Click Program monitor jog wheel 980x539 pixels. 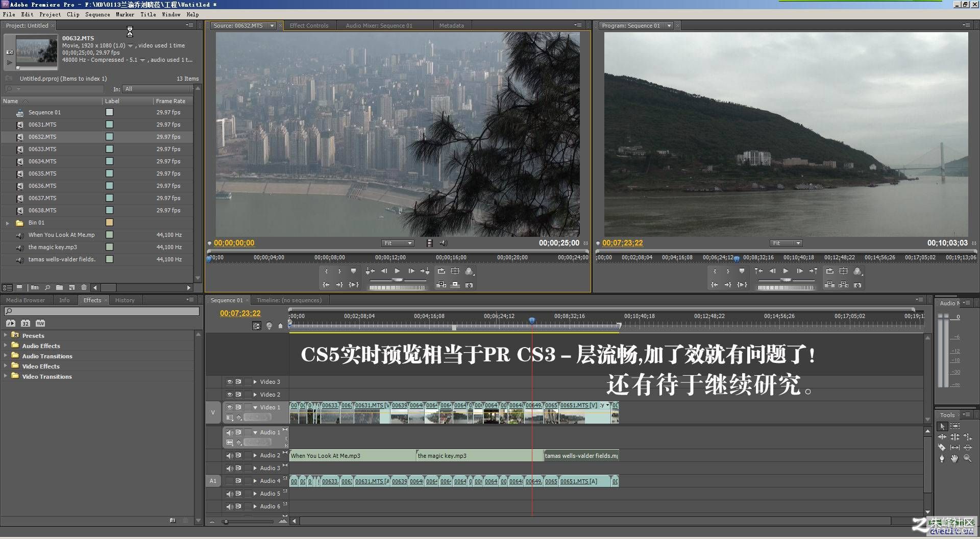pos(786,287)
